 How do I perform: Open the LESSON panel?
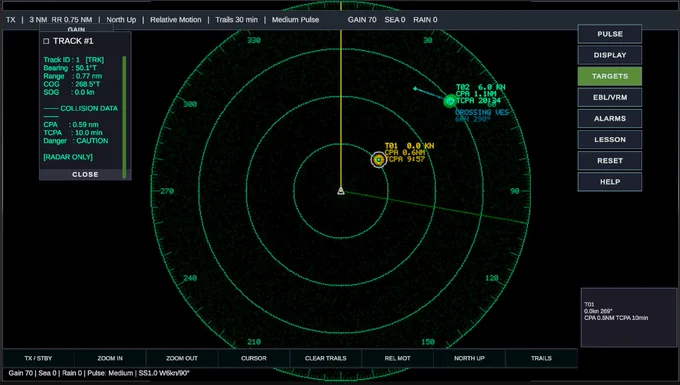tap(610, 140)
